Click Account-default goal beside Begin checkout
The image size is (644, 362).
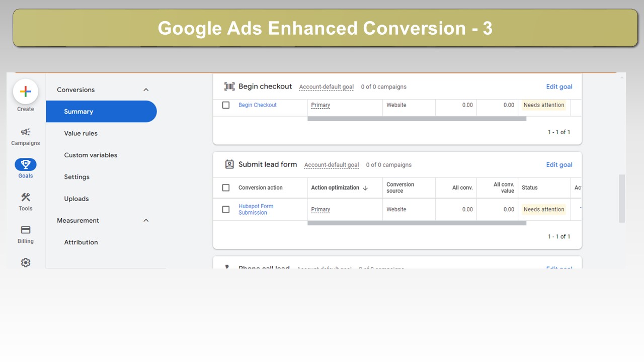[327, 87]
